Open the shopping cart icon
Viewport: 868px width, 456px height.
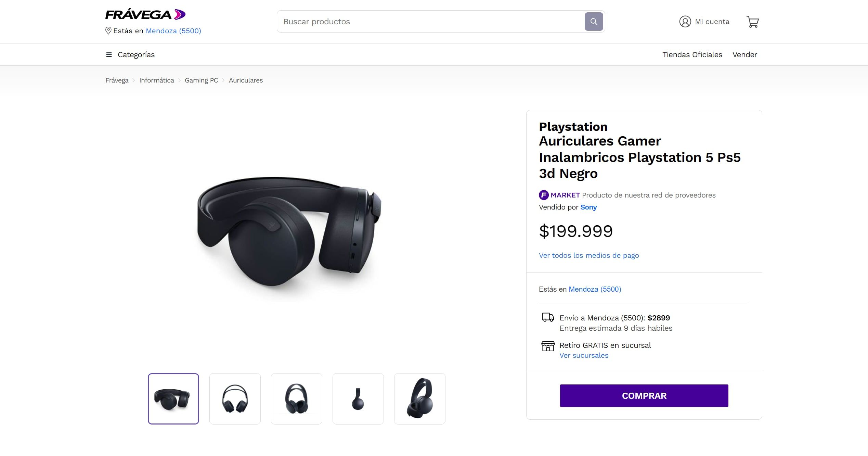click(x=753, y=21)
